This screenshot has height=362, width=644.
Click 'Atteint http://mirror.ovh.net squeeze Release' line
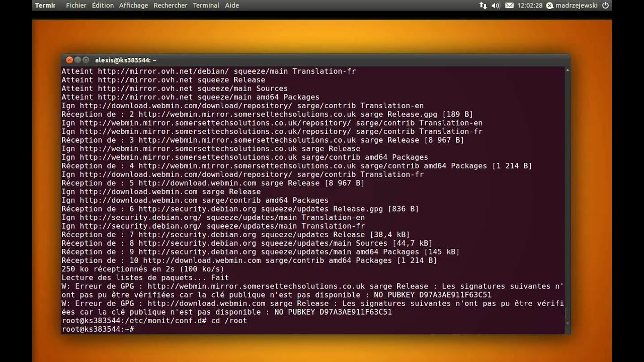[163, 80]
